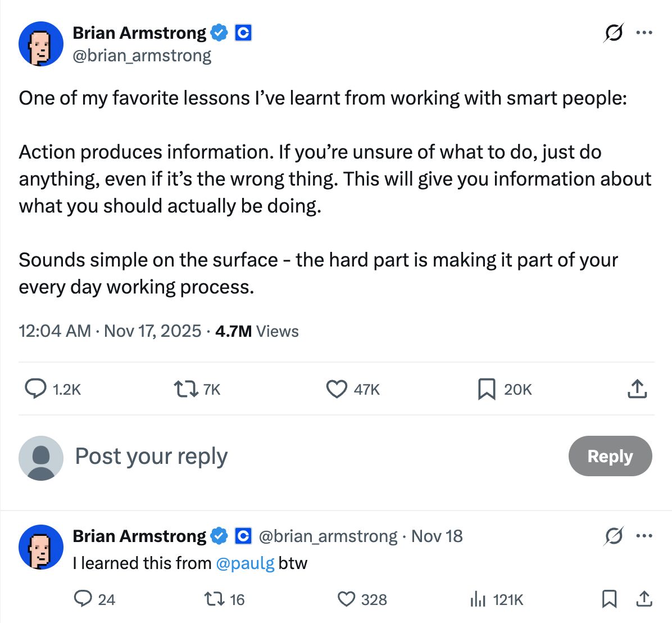Share the main post via share icon

click(x=637, y=389)
